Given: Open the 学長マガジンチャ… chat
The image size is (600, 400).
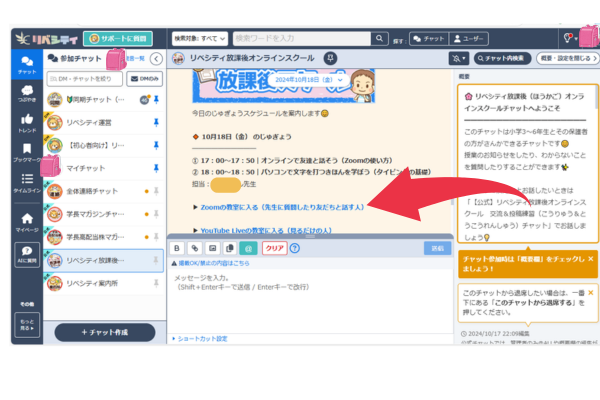Looking at the screenshot, I should [x=94, y=214].
